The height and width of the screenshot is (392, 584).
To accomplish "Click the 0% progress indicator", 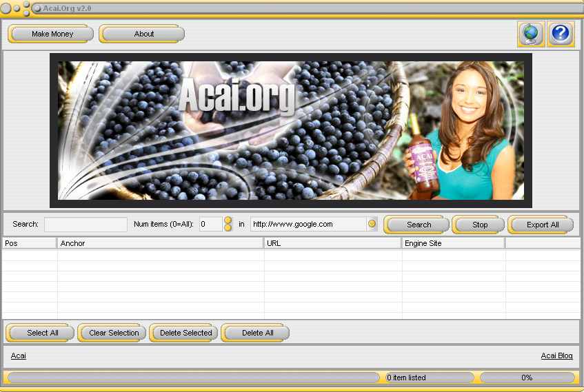I will (x=527, y=378).
